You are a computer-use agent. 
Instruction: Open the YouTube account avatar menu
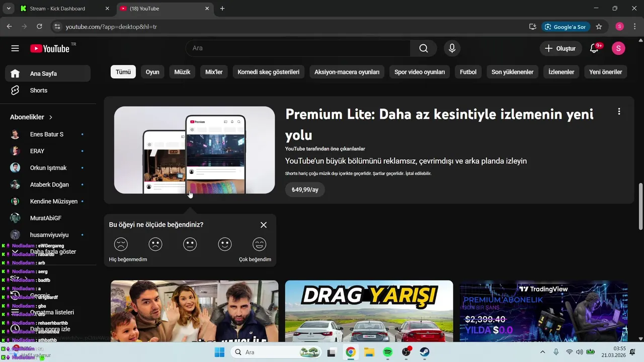point(618,48)
